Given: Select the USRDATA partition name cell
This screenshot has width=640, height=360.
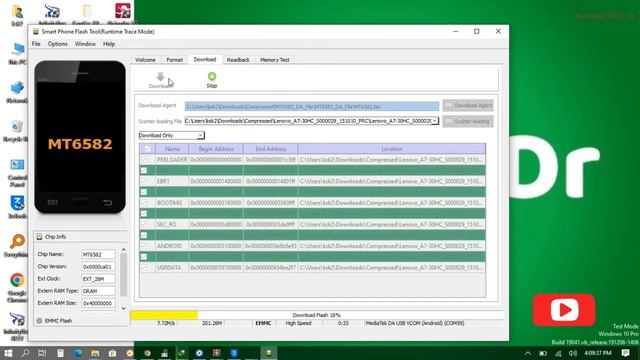Looking at the screenshot, I should click(172, 267).
